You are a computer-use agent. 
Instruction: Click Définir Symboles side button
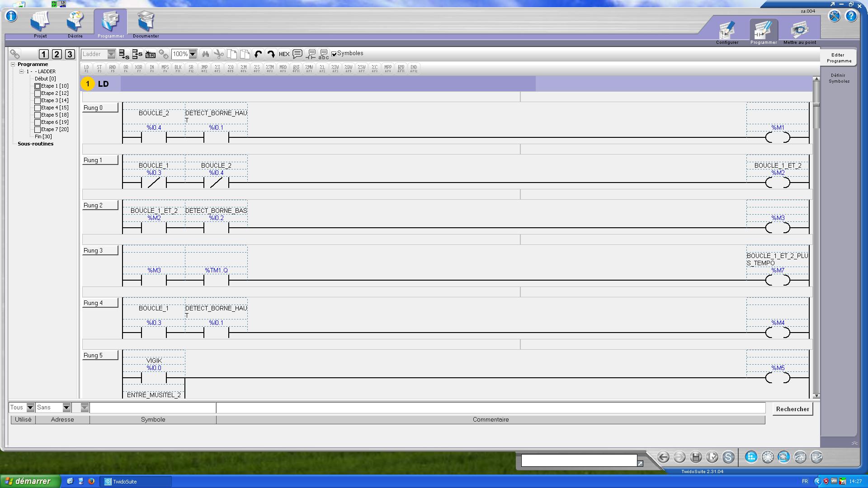coord(839,78)
